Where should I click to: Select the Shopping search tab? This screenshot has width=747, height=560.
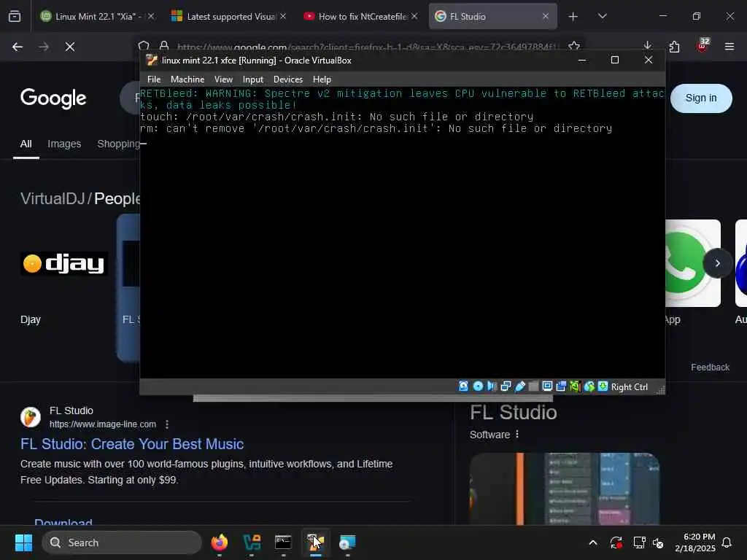click(x=118, y=144)
